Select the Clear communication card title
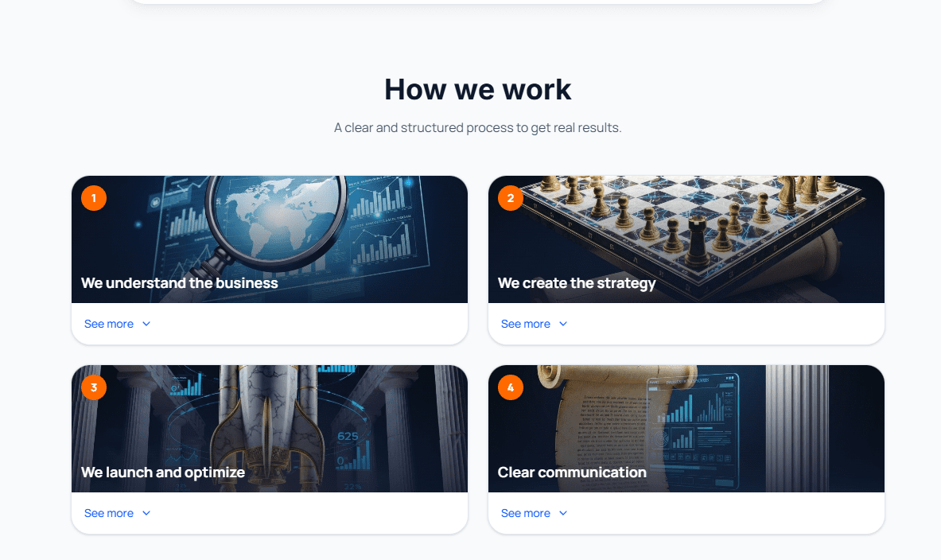941x560 pixels. (572, 472)
